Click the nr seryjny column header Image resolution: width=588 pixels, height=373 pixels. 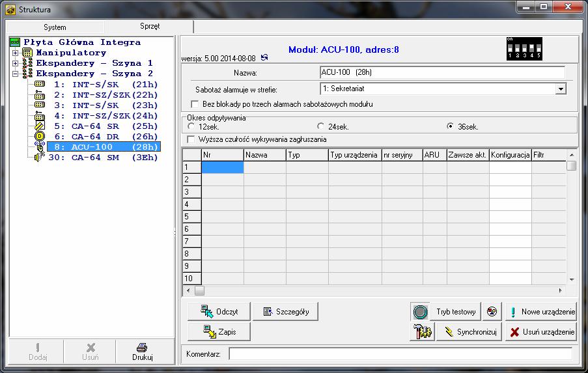pos(402,155)
